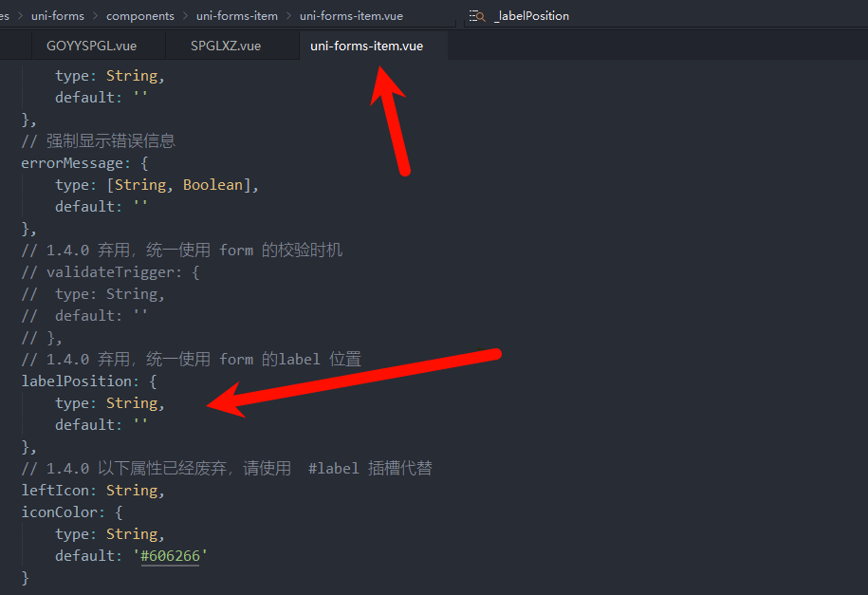Expand chevron after uni-forms-item breadcrumb
This screenshot has height=595, width=868.
pyautogui.click(x=289, y=16)
